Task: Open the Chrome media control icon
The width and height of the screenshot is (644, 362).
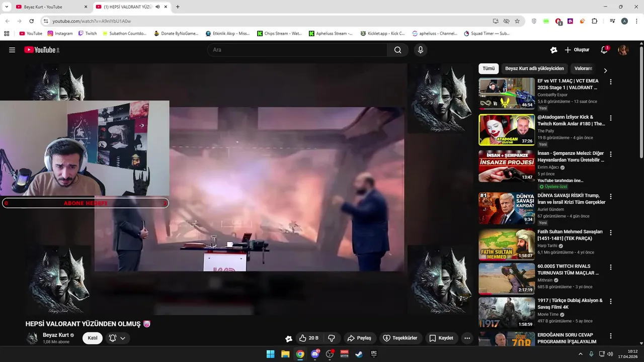Action: pyautogui.click(x=612, y=21)
